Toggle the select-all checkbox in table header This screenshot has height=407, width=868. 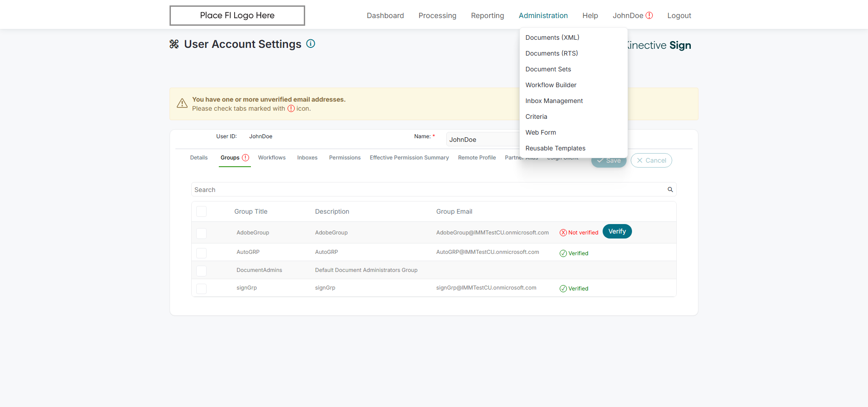tap(202, 211)
